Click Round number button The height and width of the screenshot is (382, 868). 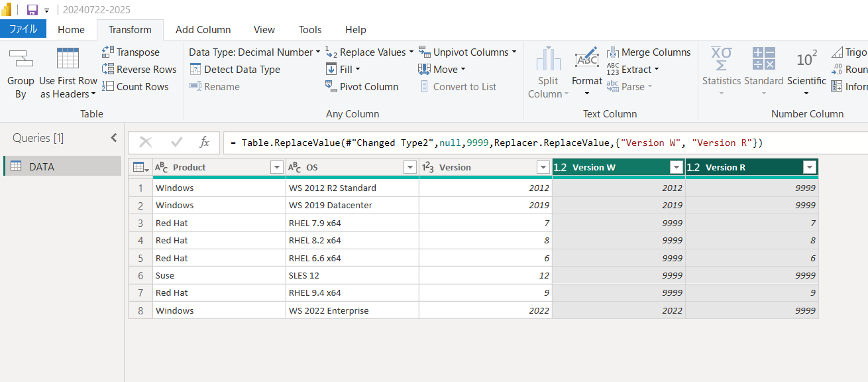pos(849,69)
